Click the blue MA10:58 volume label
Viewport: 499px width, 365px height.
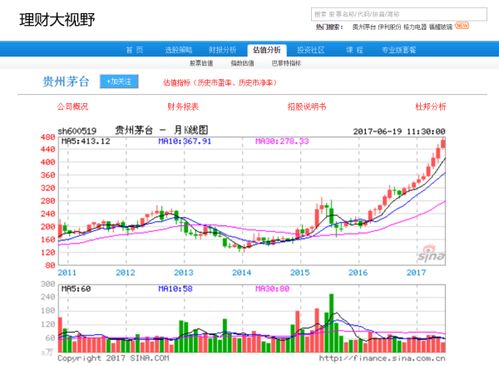[175, 289]
